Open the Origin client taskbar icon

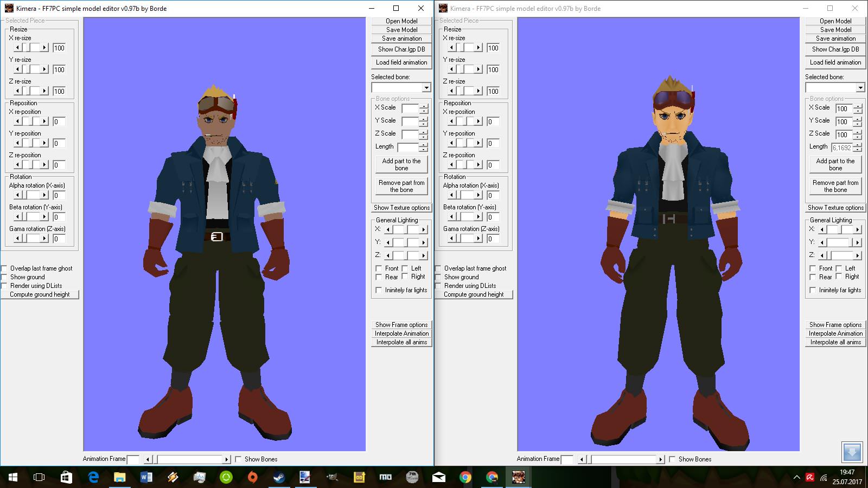click(x=253, y=477)
